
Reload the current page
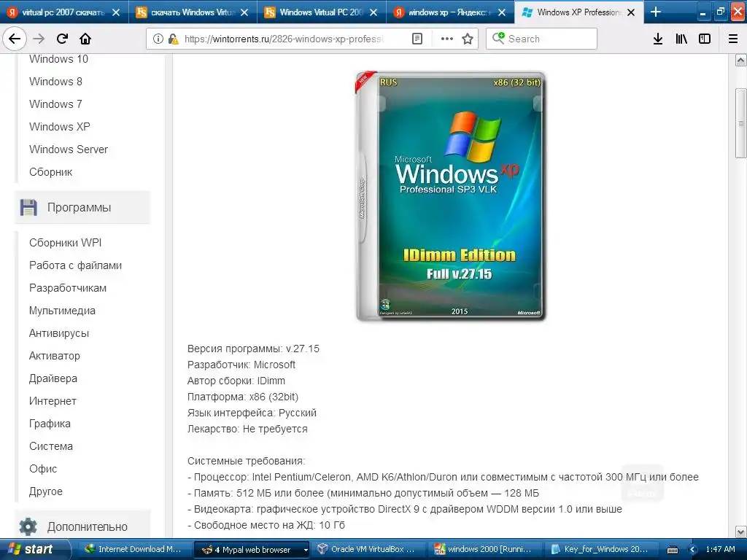coord(62,39)
